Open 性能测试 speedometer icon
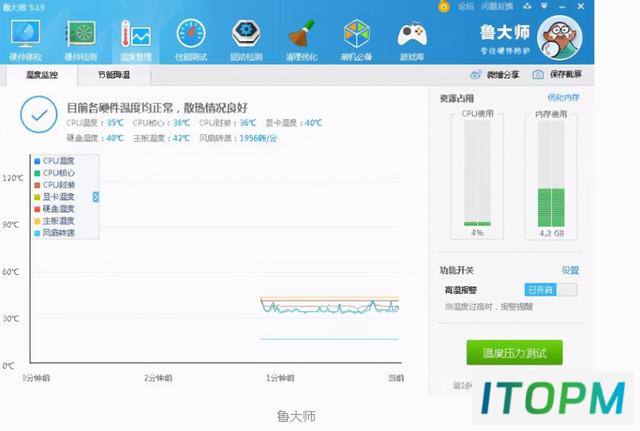This screenshot has height=431, width=640. pos(191,33)
